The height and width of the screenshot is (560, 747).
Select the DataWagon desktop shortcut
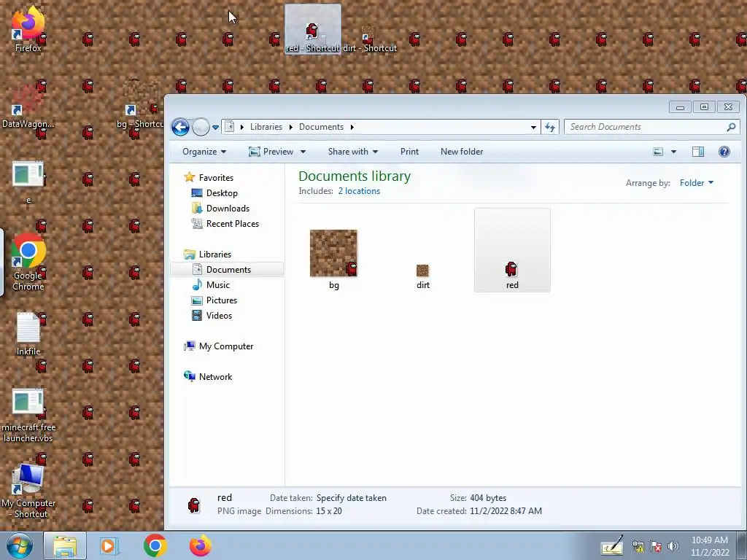click(x=28, y=106)
